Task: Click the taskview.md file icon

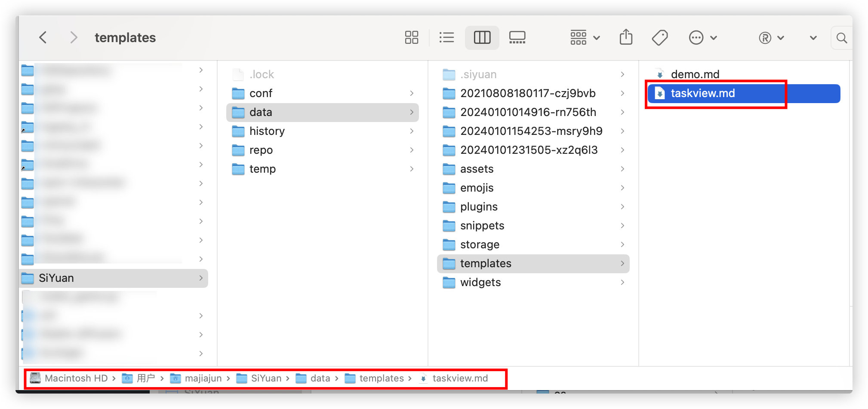Action: coord(659,94)
